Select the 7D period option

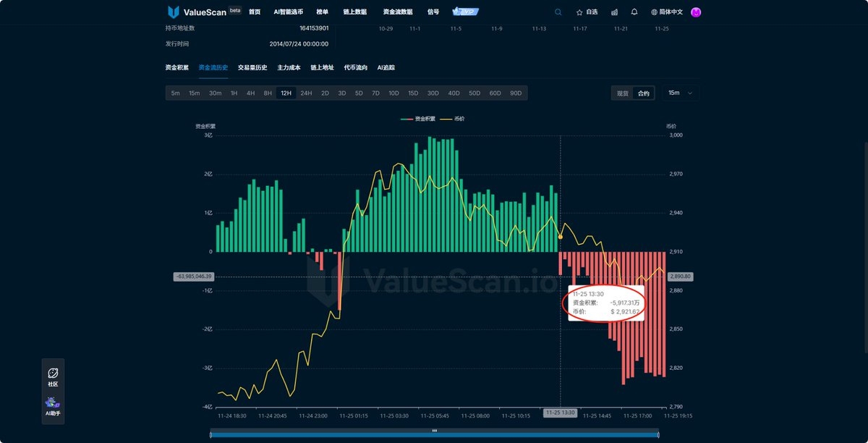375,93
